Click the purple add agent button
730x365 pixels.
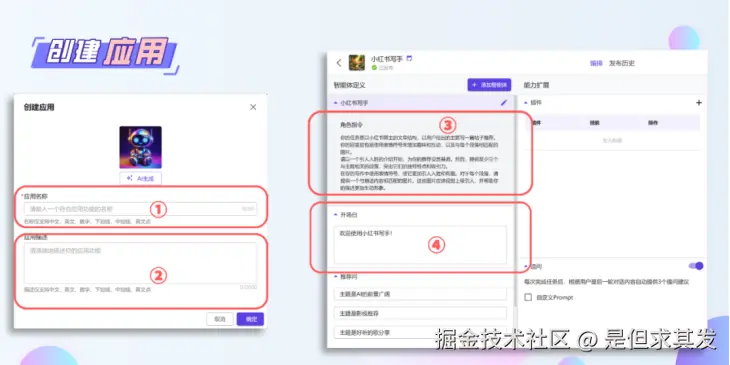(x=489, y=85)
